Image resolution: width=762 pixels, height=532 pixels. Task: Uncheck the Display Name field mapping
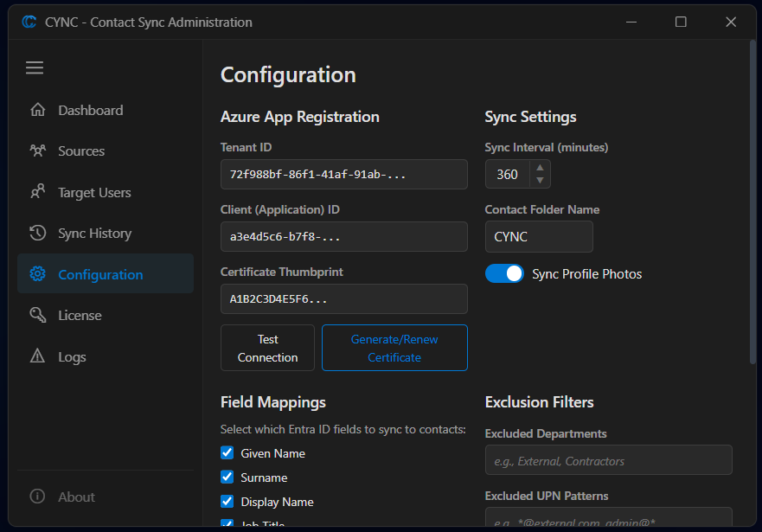(x=227, y=502)
